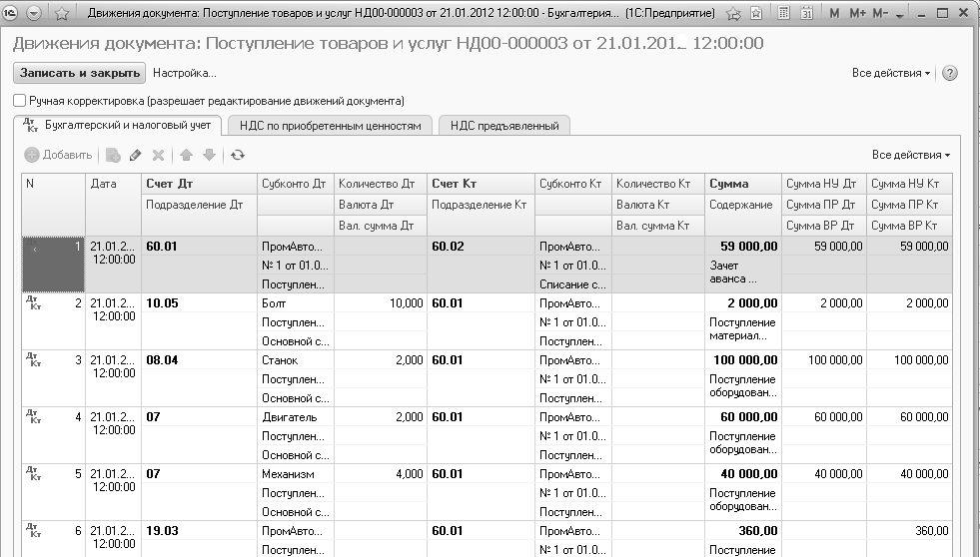Open the title bar main menu dropdown arrow
The width and height of the screenshot is (980, 557).
(34, 13)
